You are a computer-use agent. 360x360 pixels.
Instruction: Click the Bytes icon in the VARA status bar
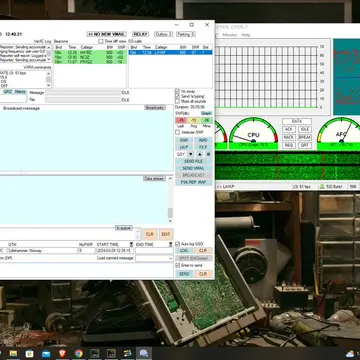[322, 187]
